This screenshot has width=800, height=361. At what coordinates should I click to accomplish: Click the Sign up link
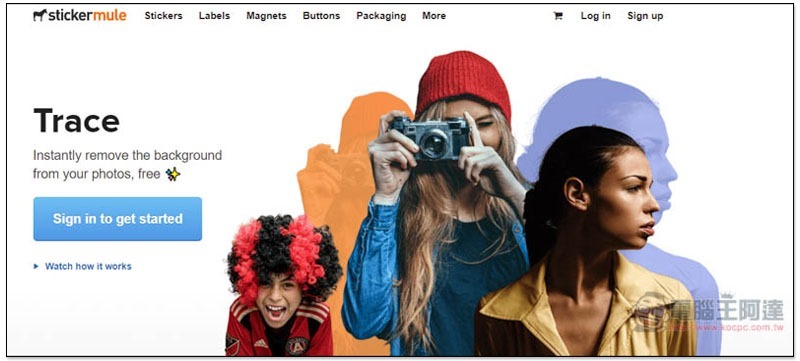click(x=645, y=16)
